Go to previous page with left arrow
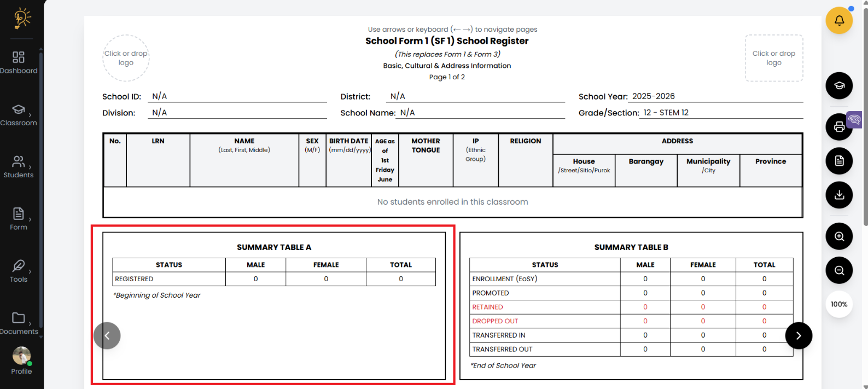 tap(107, 335)
